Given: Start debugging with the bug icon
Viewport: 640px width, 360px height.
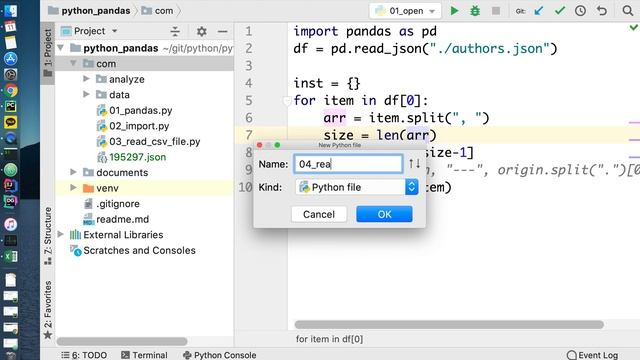Looking at the screenshot, I should (x=475, y=11).
